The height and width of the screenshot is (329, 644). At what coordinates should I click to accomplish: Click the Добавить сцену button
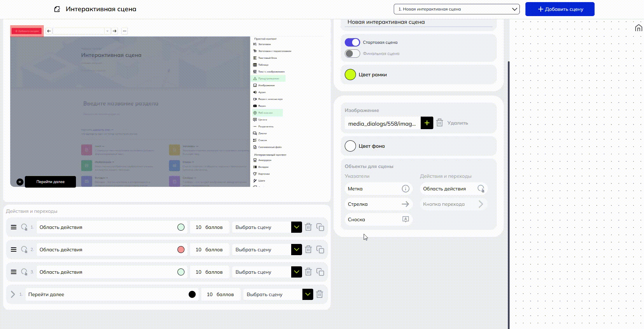[x=560, y=9]
